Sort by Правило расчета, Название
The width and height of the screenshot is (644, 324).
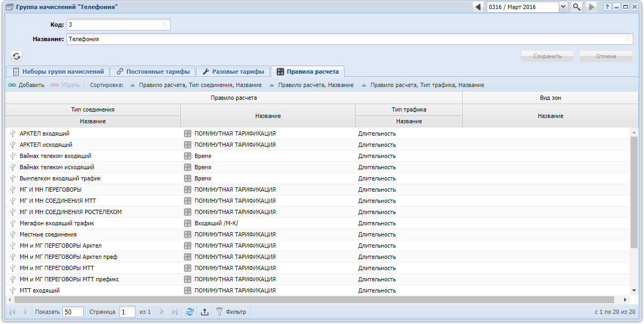click(311, 85)
